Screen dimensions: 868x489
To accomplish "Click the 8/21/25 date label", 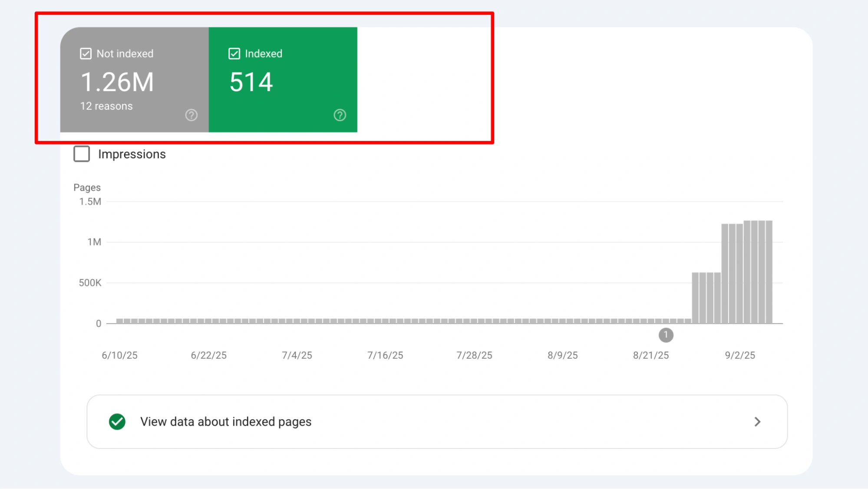I will (651, 355).
